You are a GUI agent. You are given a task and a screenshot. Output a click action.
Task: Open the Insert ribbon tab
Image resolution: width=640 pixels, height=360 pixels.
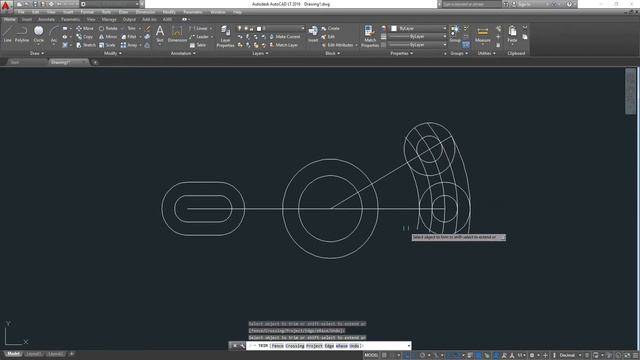coord(27,19)
